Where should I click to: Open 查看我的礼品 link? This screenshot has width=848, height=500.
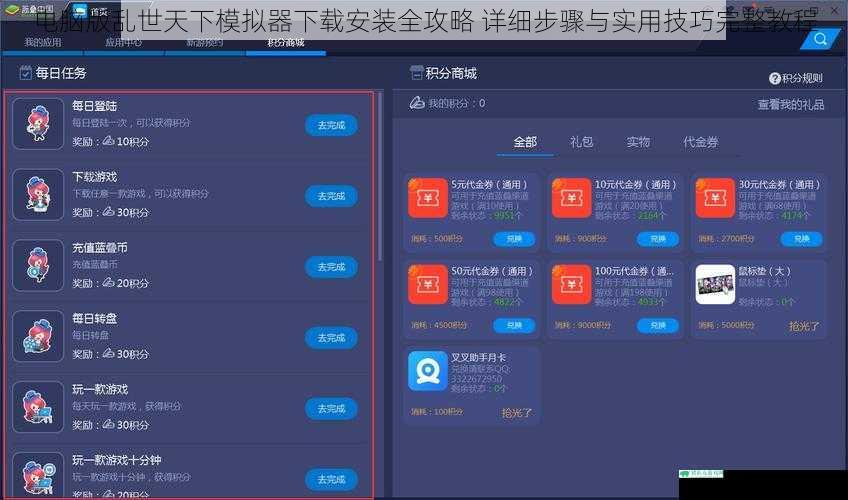[791, 104]
